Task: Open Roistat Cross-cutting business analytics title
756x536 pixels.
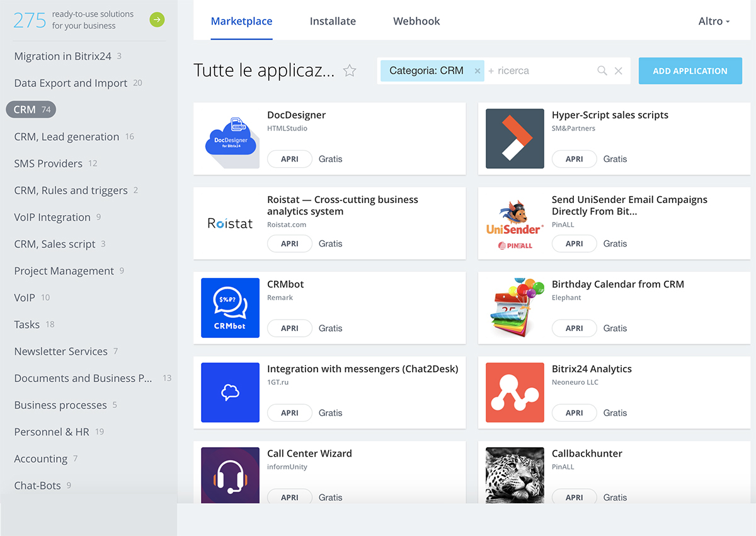Action: 342,206
